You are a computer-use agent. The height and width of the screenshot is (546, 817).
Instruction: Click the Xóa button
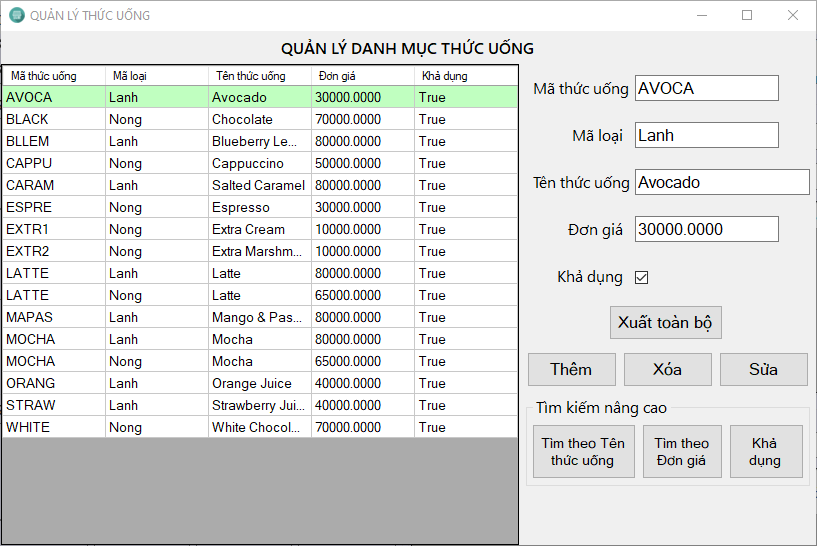click(667, 369)
